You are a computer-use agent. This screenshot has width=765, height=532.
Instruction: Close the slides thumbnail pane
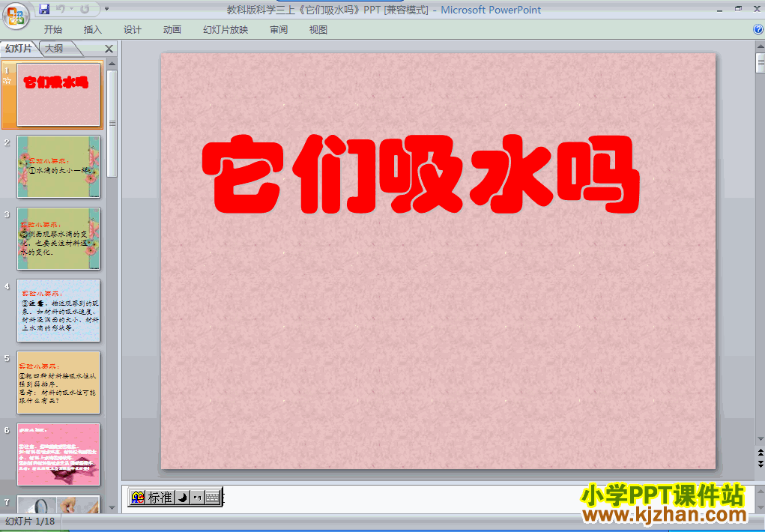click(109, 48)
